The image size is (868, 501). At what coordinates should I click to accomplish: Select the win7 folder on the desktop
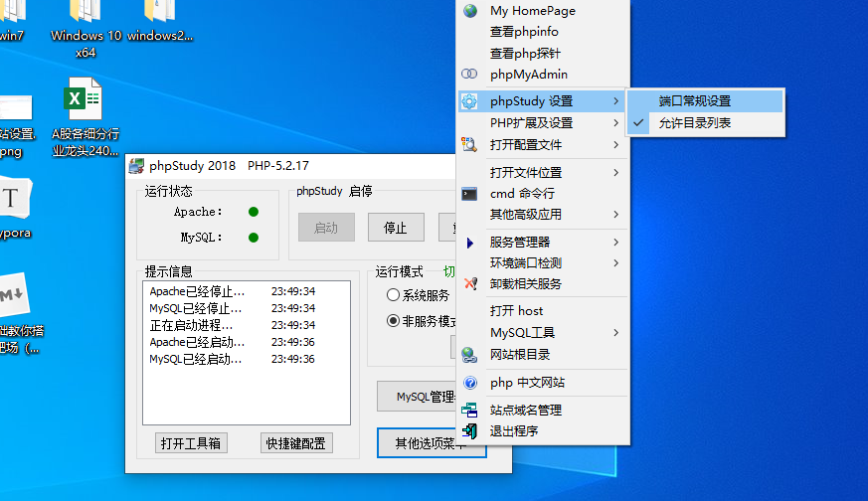pos(12,21)
